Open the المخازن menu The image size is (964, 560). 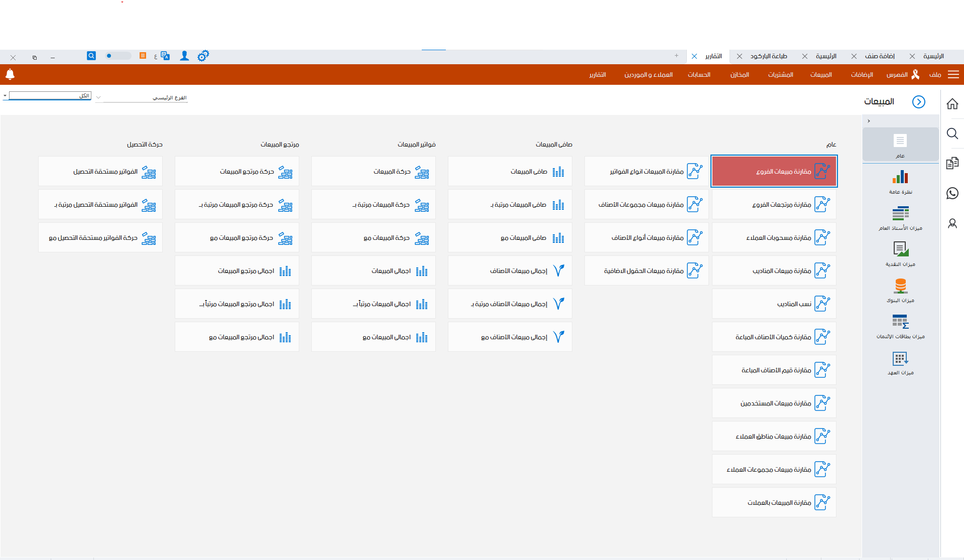tap(740, 75)
